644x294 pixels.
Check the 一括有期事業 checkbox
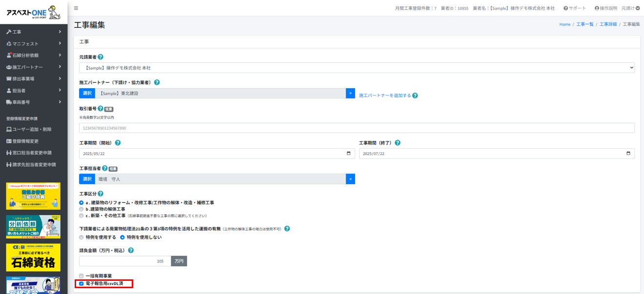[81, 276]
